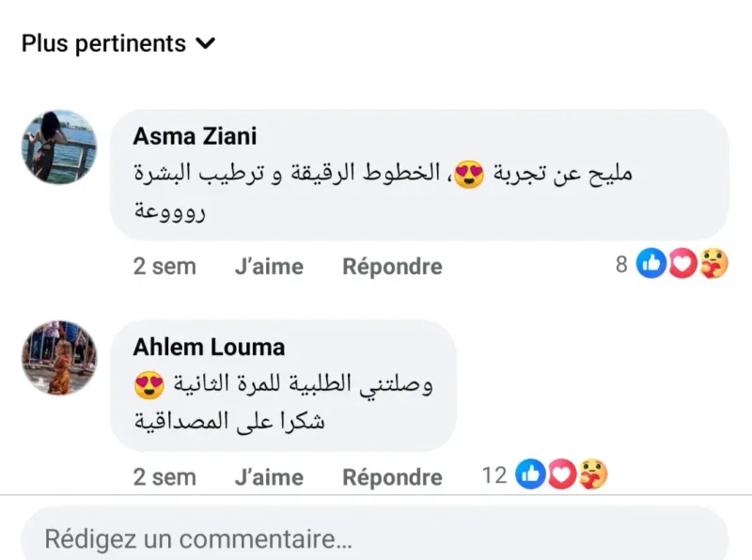Click the care emoji reaction on Asma Ziani's comment
This screenshot has height=560, width=752.
point(713,266)
